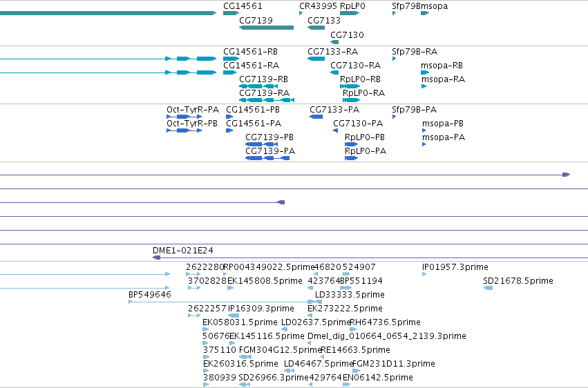Click the CG7130 gene label
The width and height of the screenshot is (588, 388).
tap(348, 35)
